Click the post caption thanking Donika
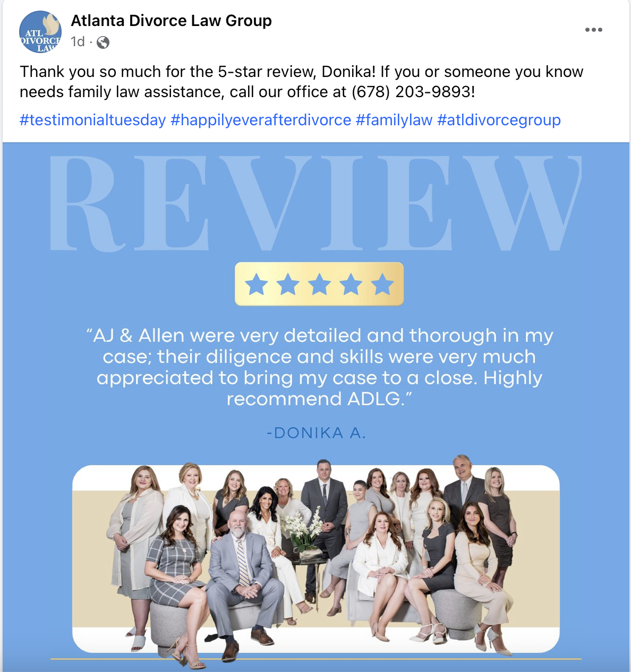The height and width of the screenshot is (672, 631). click(x=301, y=82)
